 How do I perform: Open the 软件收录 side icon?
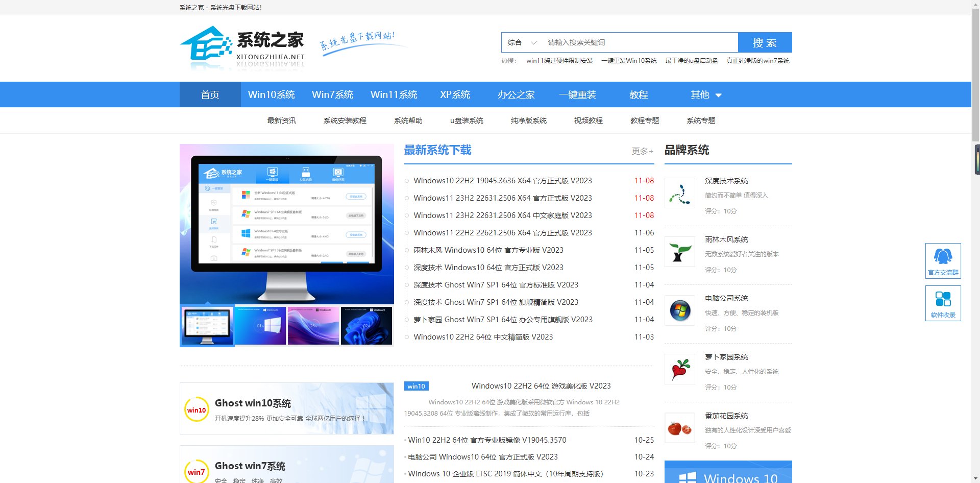[943, 303]
